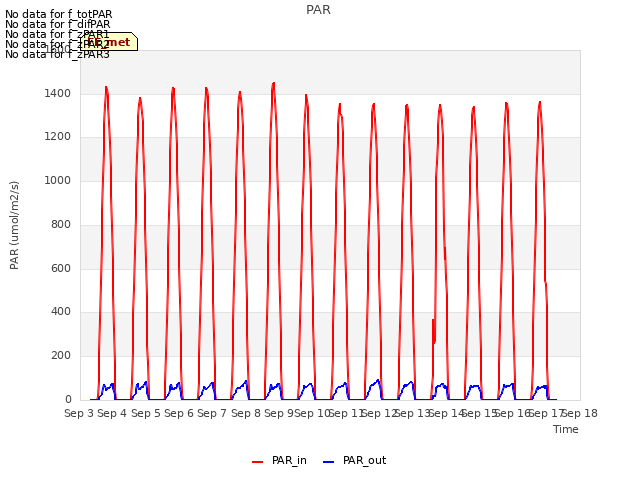Click the Sep 6 x-axis tick label

pos(179,413)
